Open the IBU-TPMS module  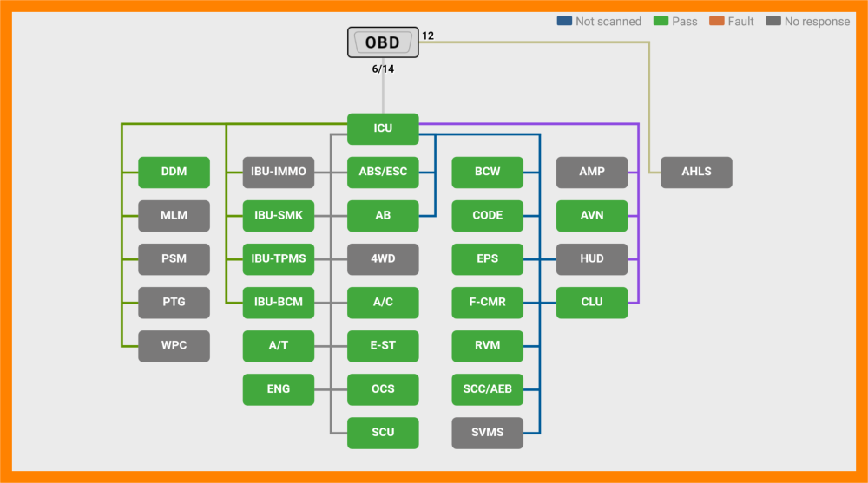(279, 259)
